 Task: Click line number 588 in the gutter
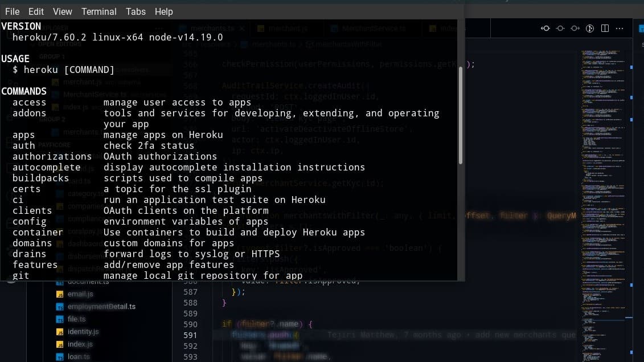tap(190, 303)
